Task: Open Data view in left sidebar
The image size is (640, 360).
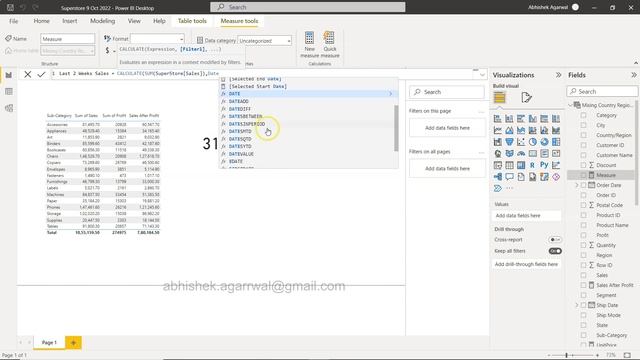Action: pos(9,91)
